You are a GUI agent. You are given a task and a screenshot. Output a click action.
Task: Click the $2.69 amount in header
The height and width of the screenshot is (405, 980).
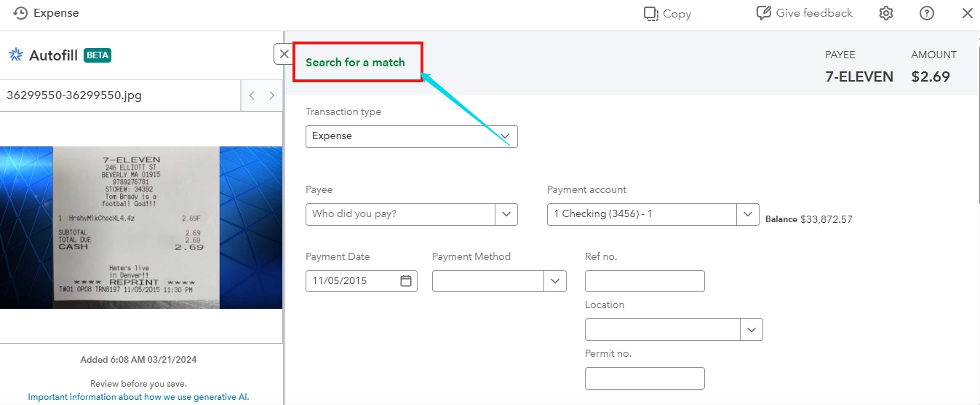point(931,76)
